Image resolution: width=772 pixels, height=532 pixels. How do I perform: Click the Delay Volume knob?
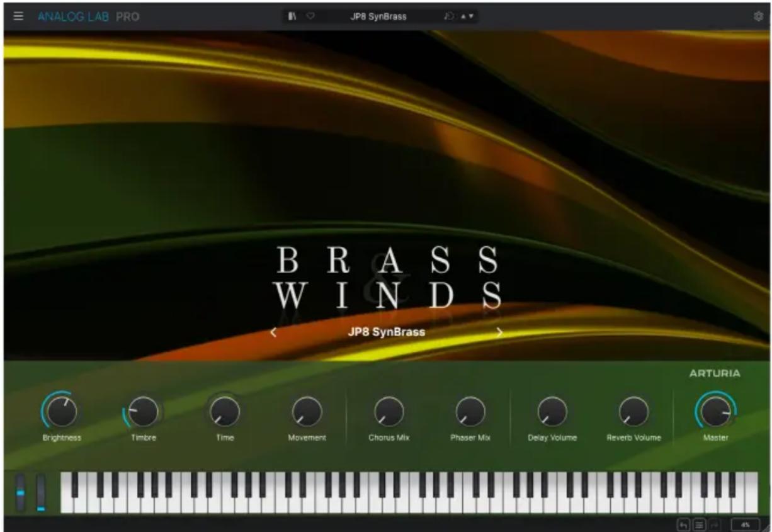(x=552, y=412)
